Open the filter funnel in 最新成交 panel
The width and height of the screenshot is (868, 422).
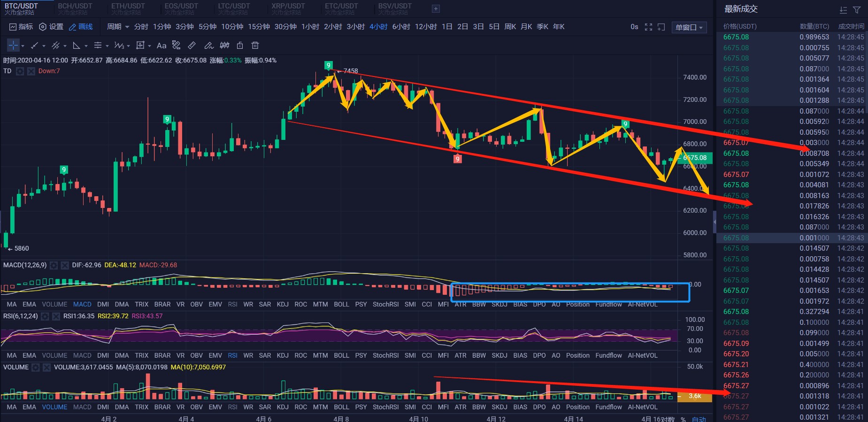click(857, 10)
